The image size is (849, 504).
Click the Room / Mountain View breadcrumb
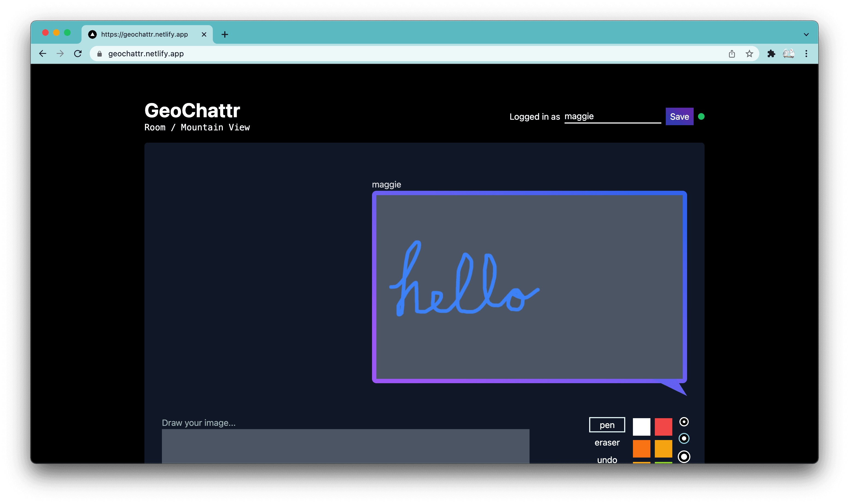pos(197,127)
